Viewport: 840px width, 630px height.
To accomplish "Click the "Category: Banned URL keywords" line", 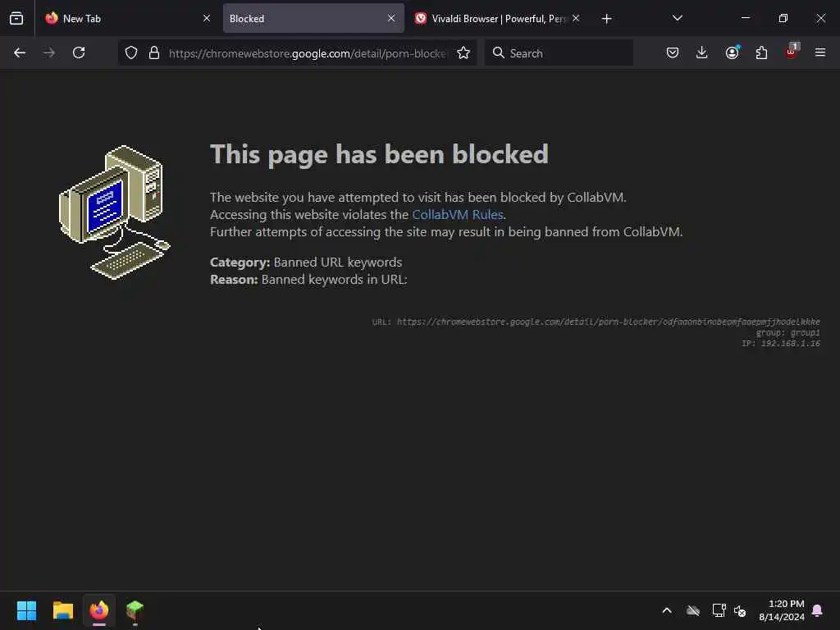I will coord(306,262).
